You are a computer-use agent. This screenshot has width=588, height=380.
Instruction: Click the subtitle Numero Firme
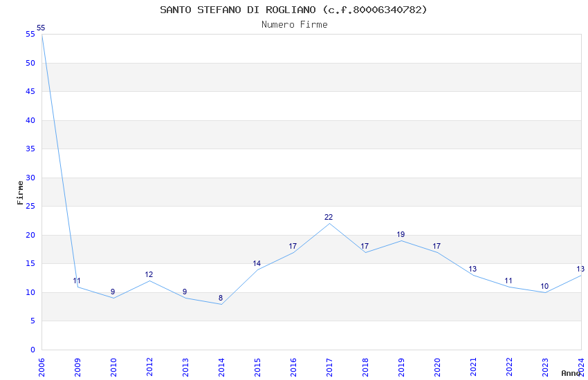(x=295, y=25)
